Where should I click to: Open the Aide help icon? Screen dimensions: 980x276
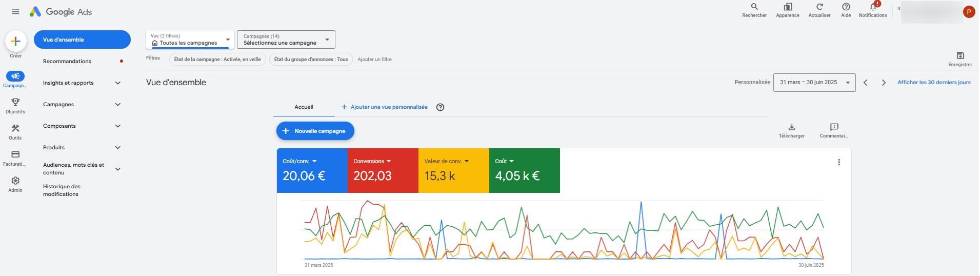click(846, 7)
